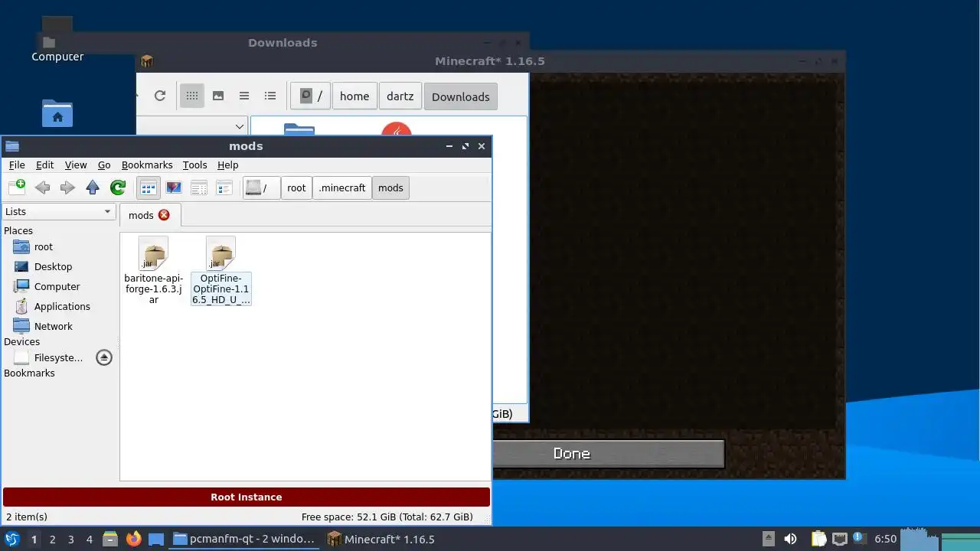Switch to virtual desktop 3
This screenshot has height=551, width=980.
[x=70, y=539]
